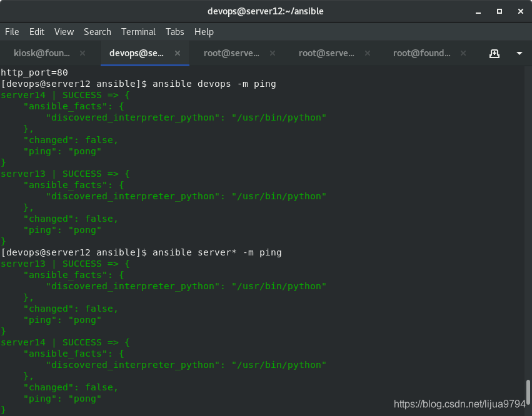Expand the tab list dropdown arrow
The height and width of the screenshot is (416, 532).
click(519, 54)
